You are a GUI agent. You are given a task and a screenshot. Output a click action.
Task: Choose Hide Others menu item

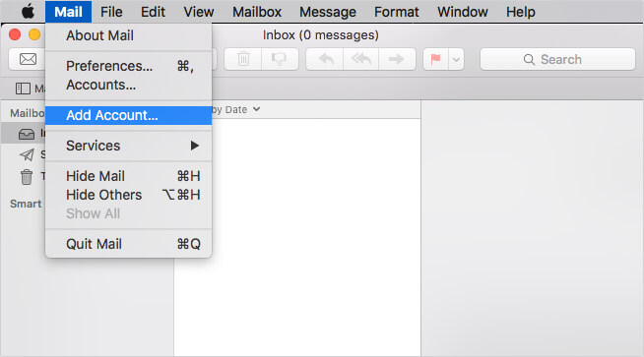tap(129, 195)
